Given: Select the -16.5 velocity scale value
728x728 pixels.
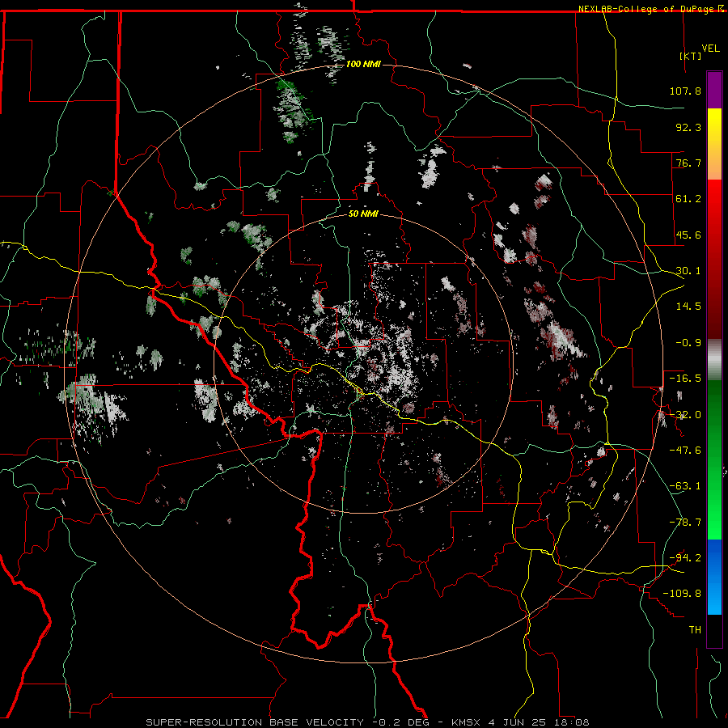Looking at the screenshot, I should (685, 379).
